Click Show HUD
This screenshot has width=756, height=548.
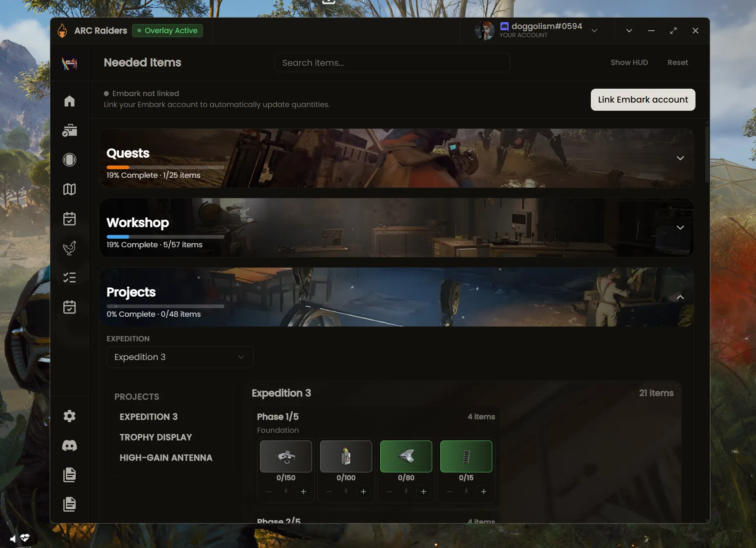pos(629,63)
